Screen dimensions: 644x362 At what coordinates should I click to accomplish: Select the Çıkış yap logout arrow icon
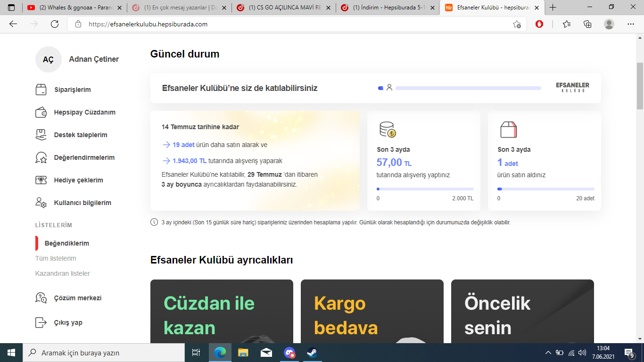click(41, 322)
